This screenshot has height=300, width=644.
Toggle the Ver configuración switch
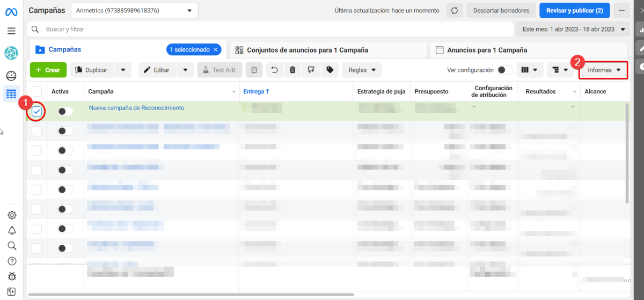[504, 70]
